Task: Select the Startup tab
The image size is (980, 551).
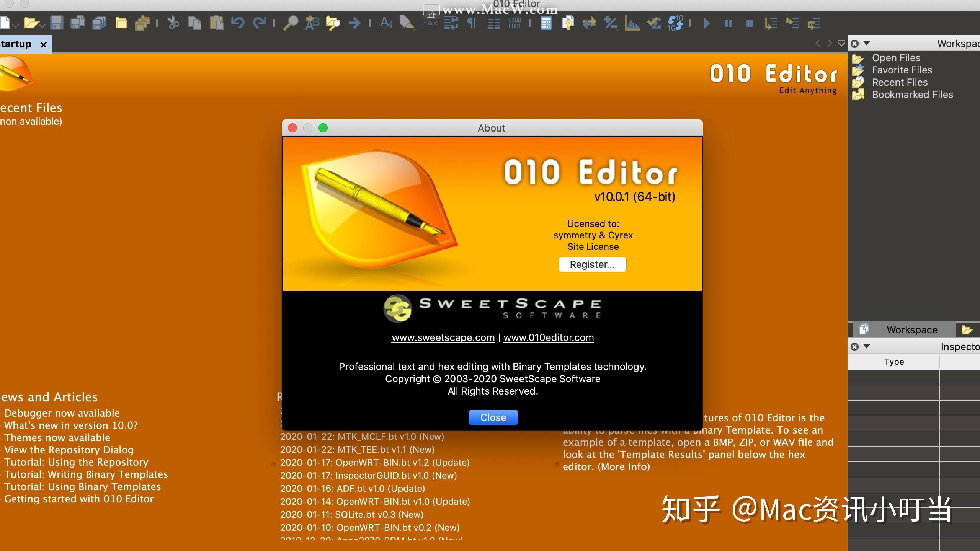Action: click(x=16, y=44)
